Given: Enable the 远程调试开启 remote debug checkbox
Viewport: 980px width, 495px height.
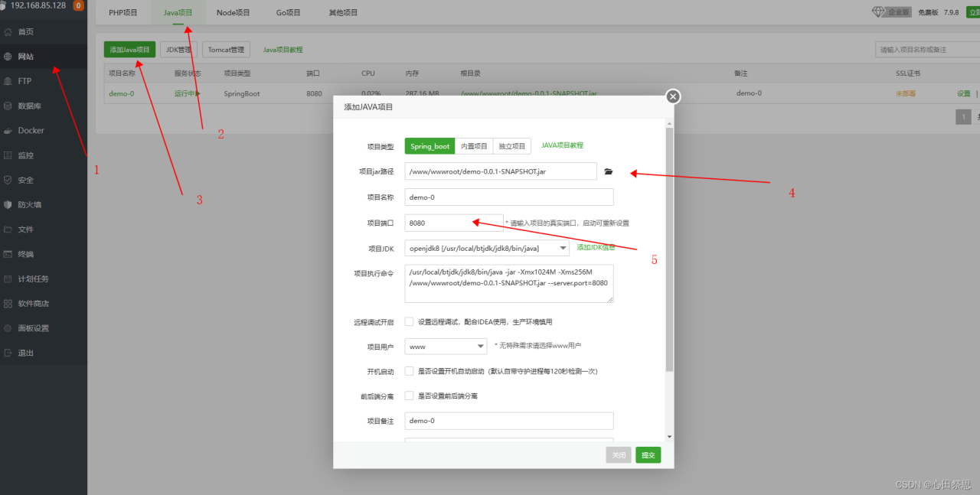Looking at the screenshot, I should 409,322.
